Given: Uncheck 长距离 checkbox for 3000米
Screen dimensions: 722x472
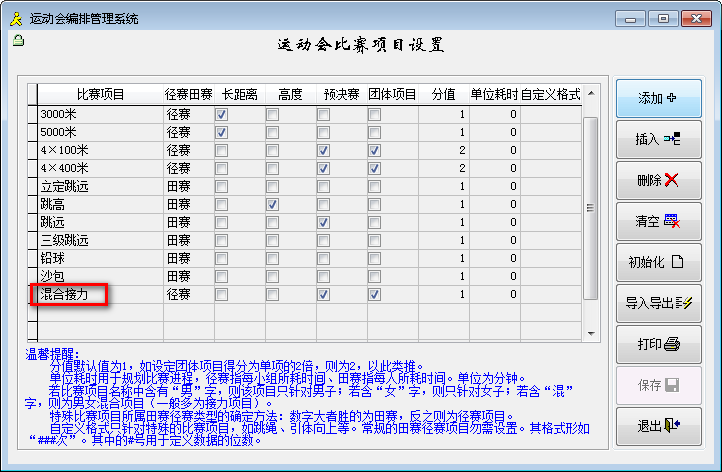Looking at the screenshot, I should (x=221, y=114).
